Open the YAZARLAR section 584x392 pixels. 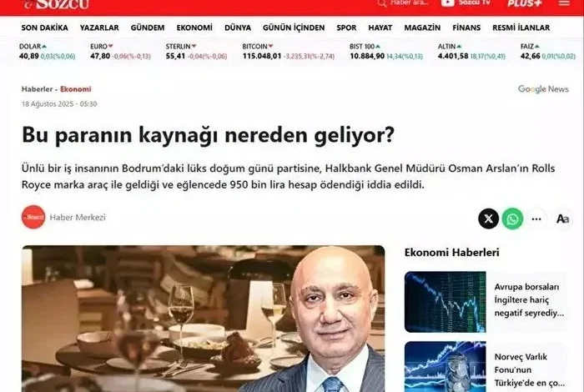click(99, 28)
